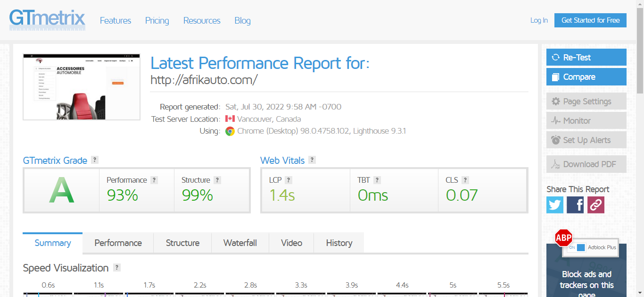Image resolution: width=644 pixels, height=297 pixels.
Task: Click the 5.5s speed visualization marker
Action: coord(504,285)
